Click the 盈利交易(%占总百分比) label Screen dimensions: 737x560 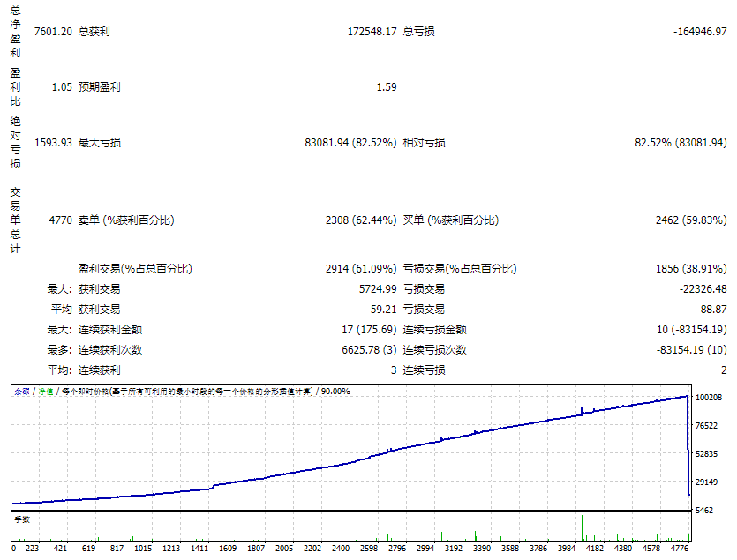coord(135,269)
